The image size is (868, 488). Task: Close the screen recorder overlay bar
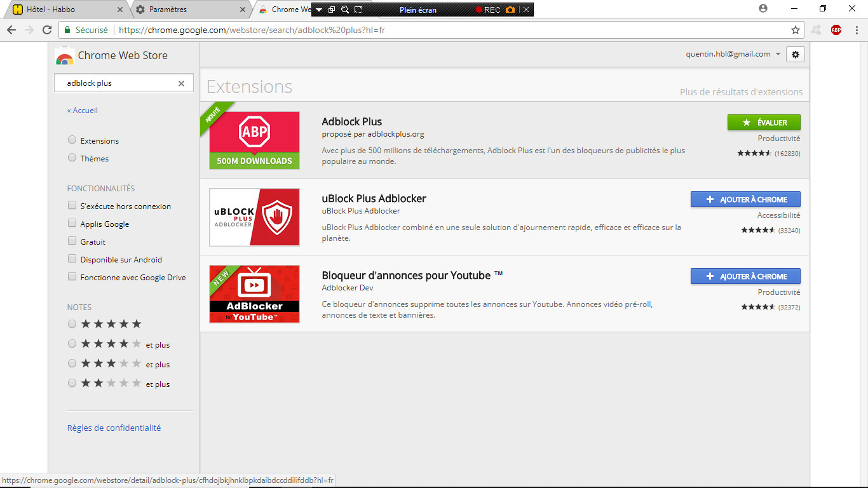526,10
